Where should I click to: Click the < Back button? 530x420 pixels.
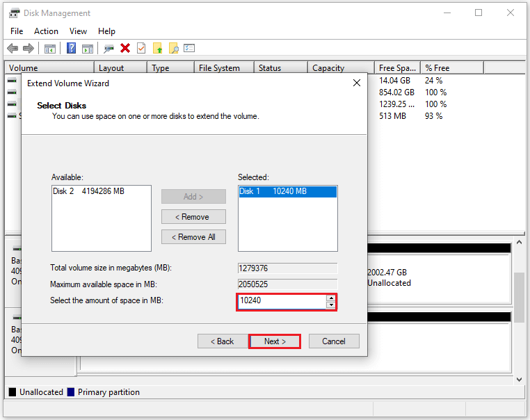pos(223,341)
